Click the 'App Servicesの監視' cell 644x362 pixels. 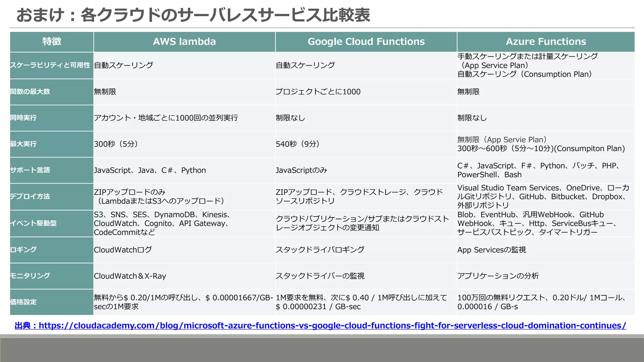[x=546, y=250]
